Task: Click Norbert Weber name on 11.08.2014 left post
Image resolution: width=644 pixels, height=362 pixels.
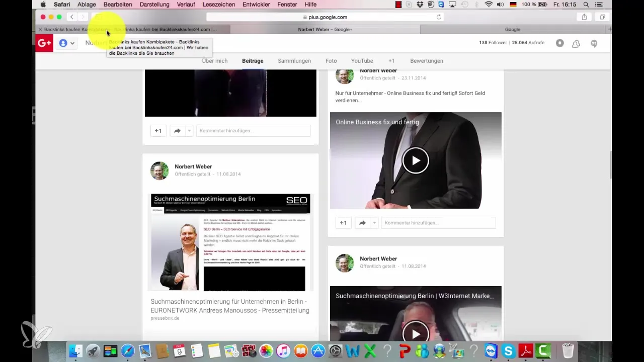Action: point(193,166)
